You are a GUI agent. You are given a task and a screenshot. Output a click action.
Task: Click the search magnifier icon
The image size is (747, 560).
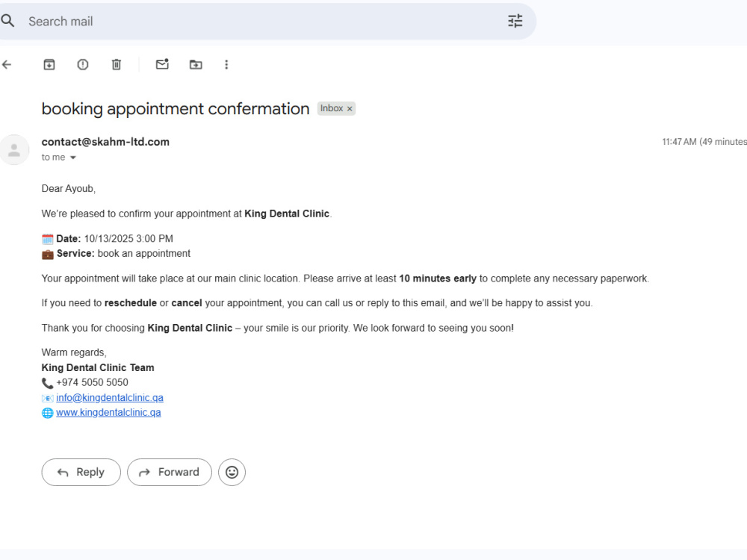(x=7, y=21)
